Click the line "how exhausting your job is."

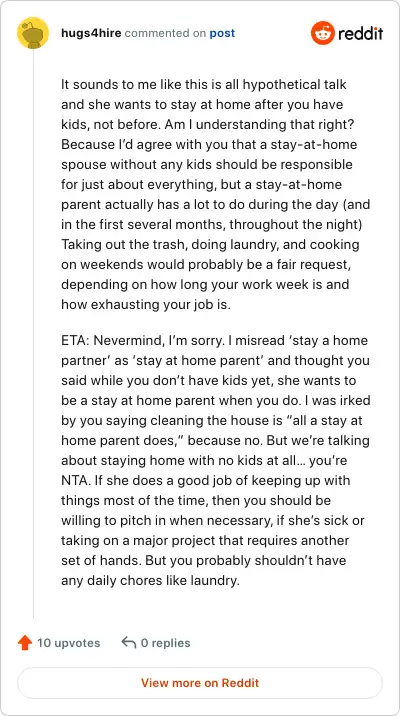[x=146, y=305]
